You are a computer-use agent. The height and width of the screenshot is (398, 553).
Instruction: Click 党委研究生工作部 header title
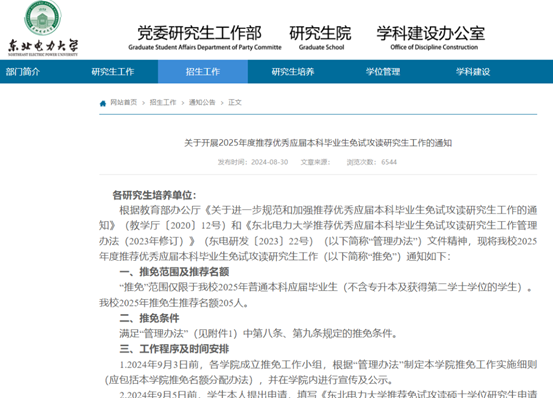coord(205,38)
